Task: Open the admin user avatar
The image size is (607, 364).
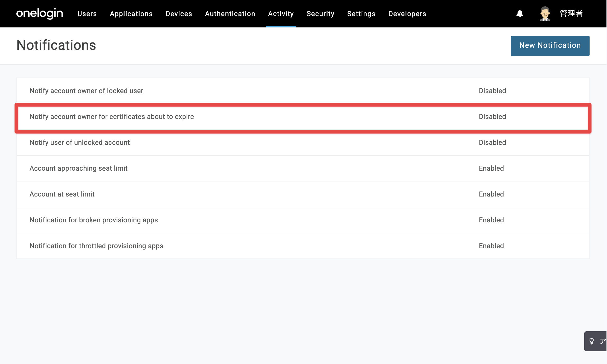Action: (545, 14)
